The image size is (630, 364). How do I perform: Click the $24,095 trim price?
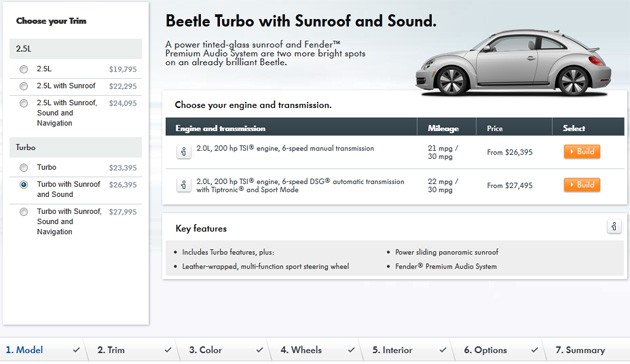coord(123,103)
